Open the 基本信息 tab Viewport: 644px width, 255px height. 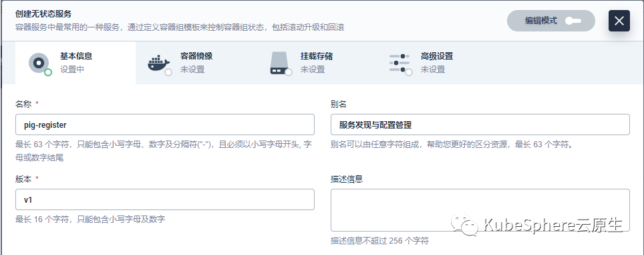(75, 63)
